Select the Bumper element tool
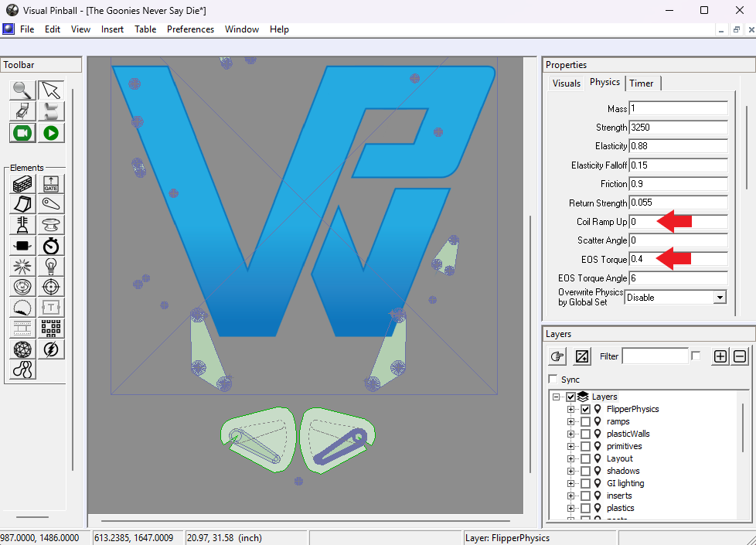The image size is (756, 545). point(50,225)
